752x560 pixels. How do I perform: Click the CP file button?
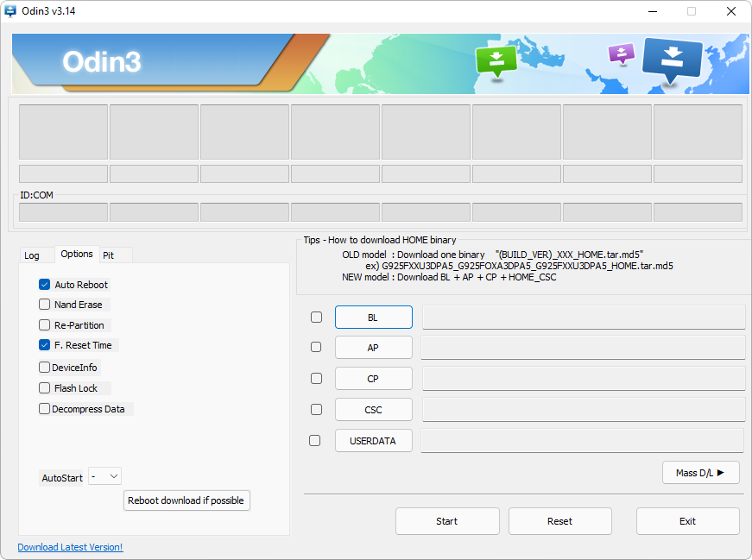374,379
